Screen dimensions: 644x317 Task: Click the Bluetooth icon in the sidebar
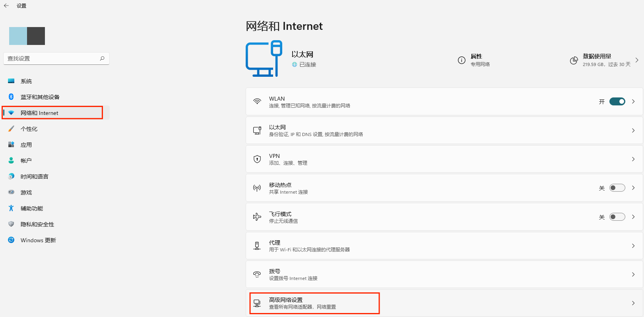(x=11, y=97)
